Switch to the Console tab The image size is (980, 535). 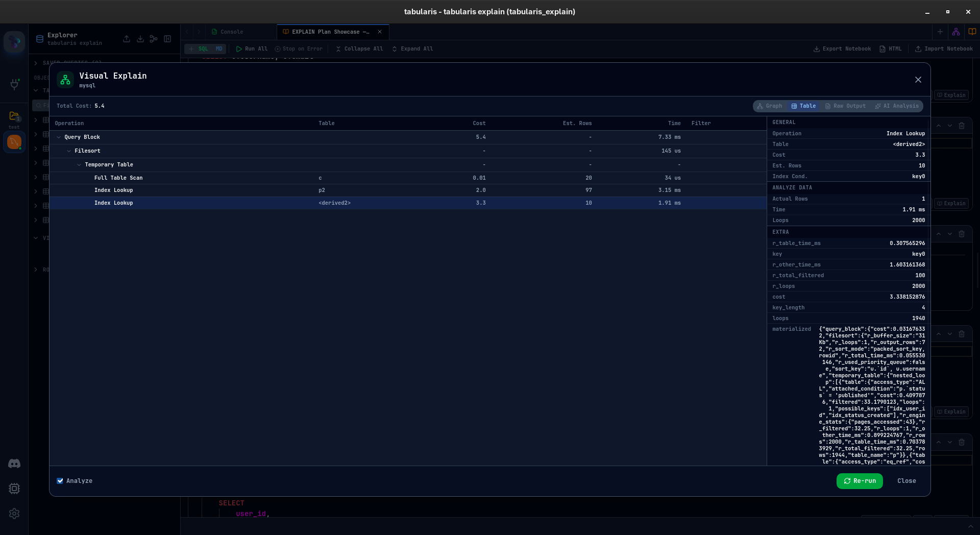click(x=231, y=32)
